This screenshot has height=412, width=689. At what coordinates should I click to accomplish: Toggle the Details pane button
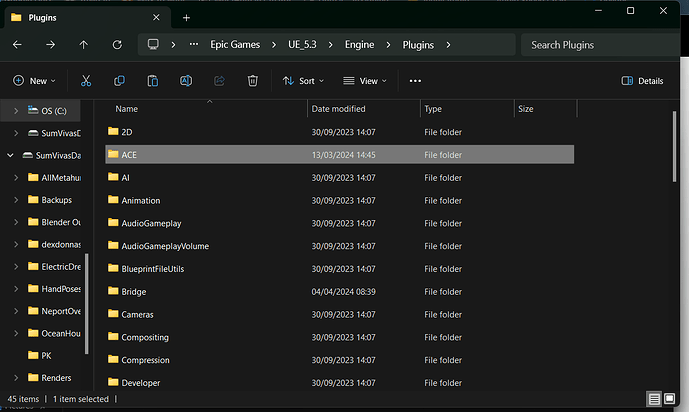coord(642,81)
